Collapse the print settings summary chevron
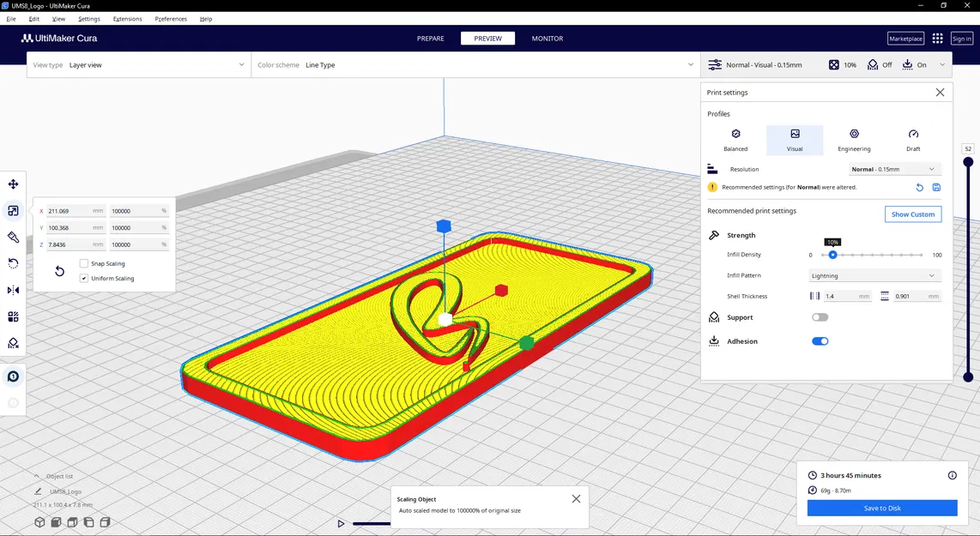The height and width of the screenshot is (536, 980). pos(942,65)
